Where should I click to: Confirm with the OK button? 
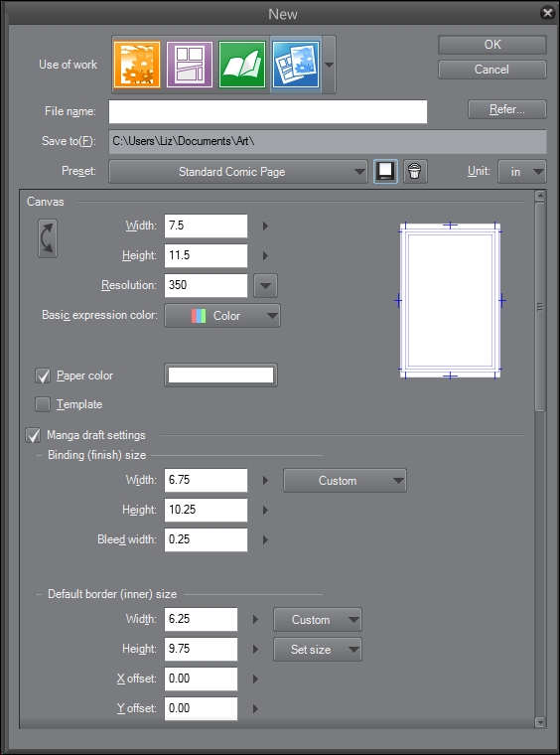click(x=492, y=45)
